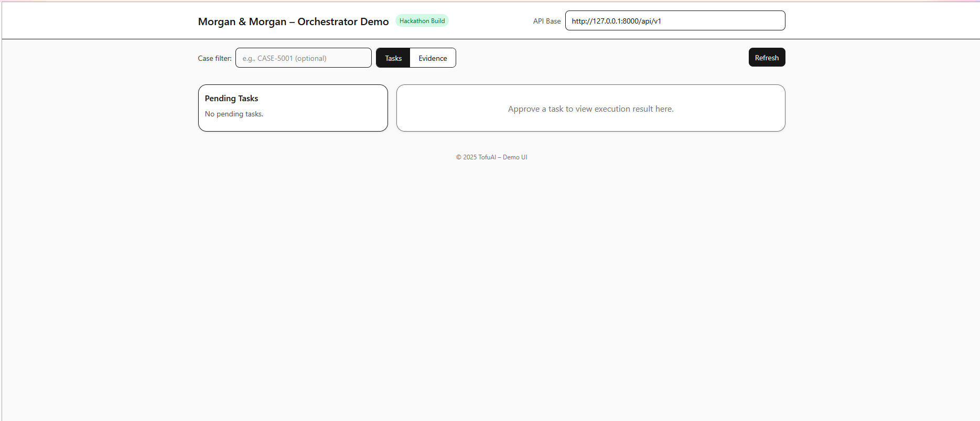
Task: Click the Hackathon Build badge
Action: pyautogui.click(x=422, y=21)
